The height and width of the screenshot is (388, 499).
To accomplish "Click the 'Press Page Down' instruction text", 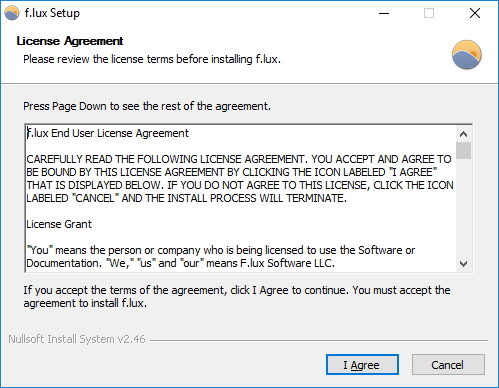I will pyautogui.click(x=147, y=106).
